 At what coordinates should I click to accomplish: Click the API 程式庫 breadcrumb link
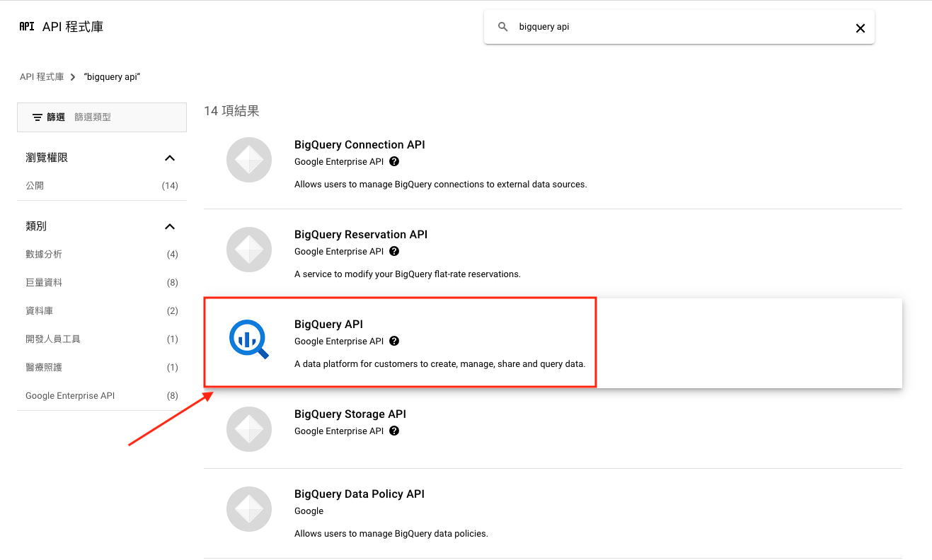point(42,77)
